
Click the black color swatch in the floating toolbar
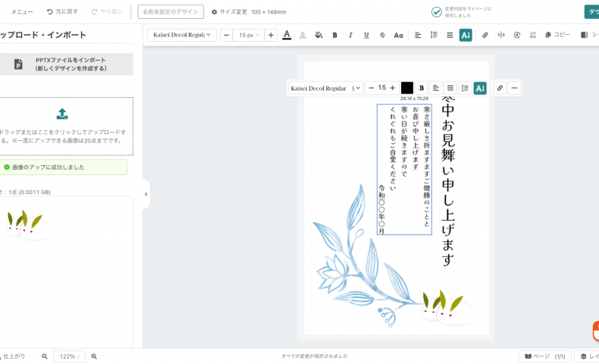coord(407,88)
